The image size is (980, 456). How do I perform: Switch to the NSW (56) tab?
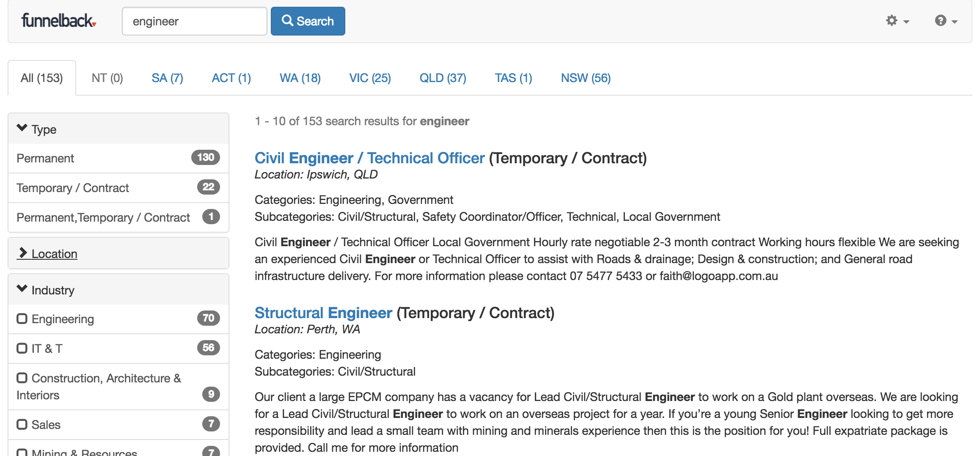[x=586, y=78]
